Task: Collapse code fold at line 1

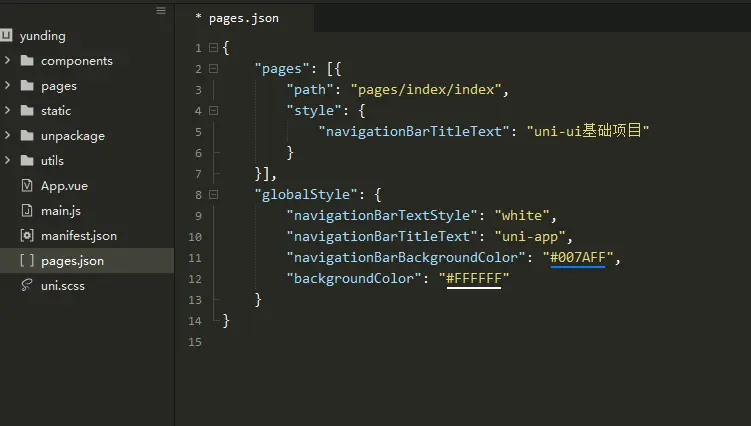Action: [x=214, y=47]
